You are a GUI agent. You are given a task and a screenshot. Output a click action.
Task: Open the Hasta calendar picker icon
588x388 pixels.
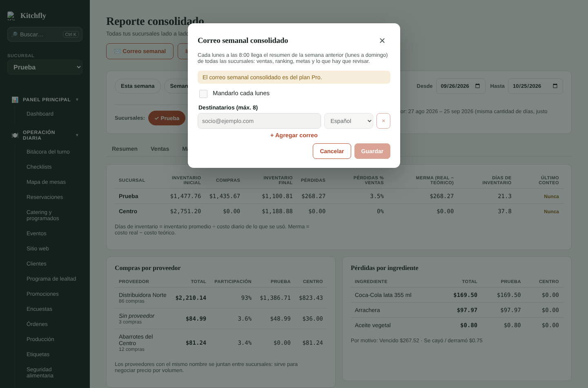point(555,86)
